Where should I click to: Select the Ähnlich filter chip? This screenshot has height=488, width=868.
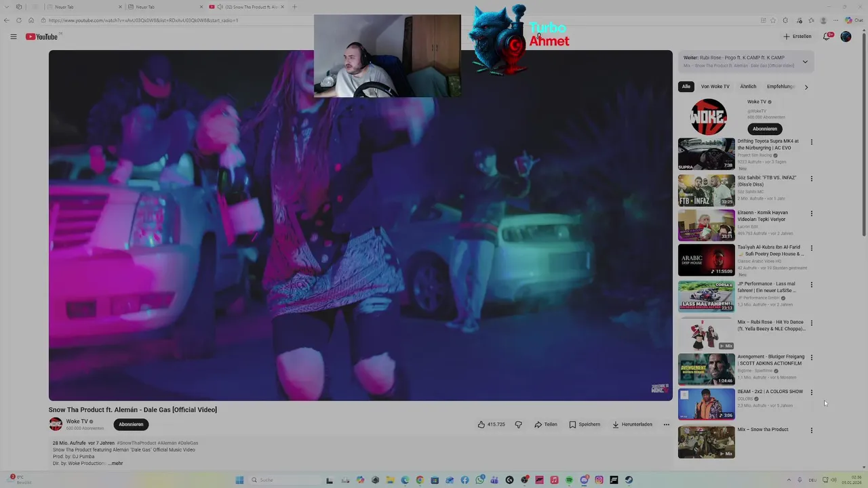click(748, 87)
